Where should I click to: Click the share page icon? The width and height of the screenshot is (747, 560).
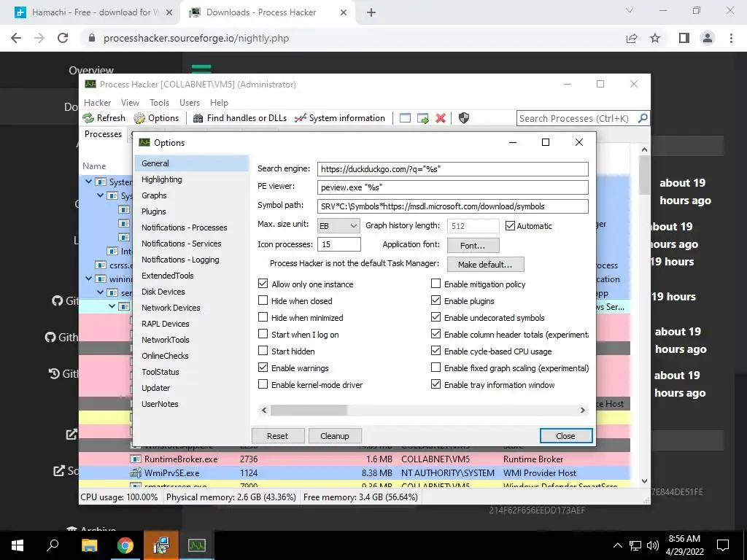(x=632, y=38)
